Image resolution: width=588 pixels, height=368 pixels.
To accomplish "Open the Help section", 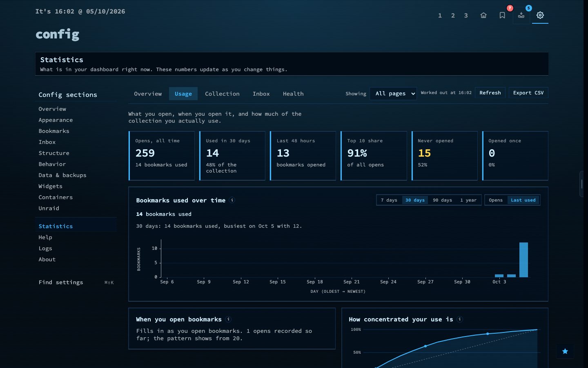I will click(76, 237).
